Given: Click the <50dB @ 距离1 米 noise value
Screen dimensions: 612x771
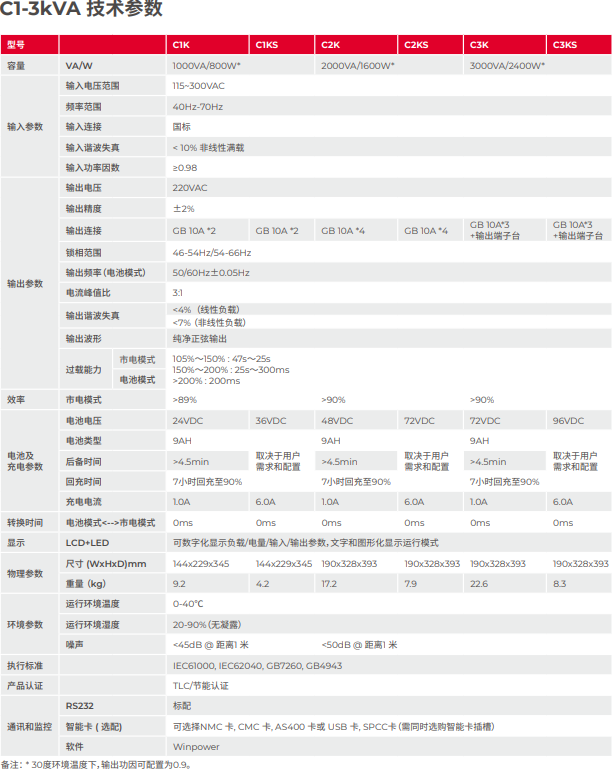Looking at the screenshot, I should tap(359, 645).
